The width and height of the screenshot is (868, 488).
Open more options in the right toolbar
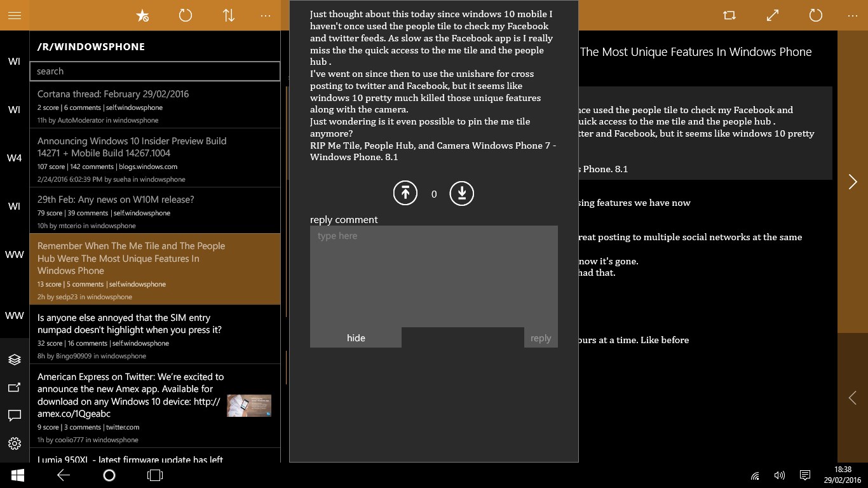tap(852, 15)
